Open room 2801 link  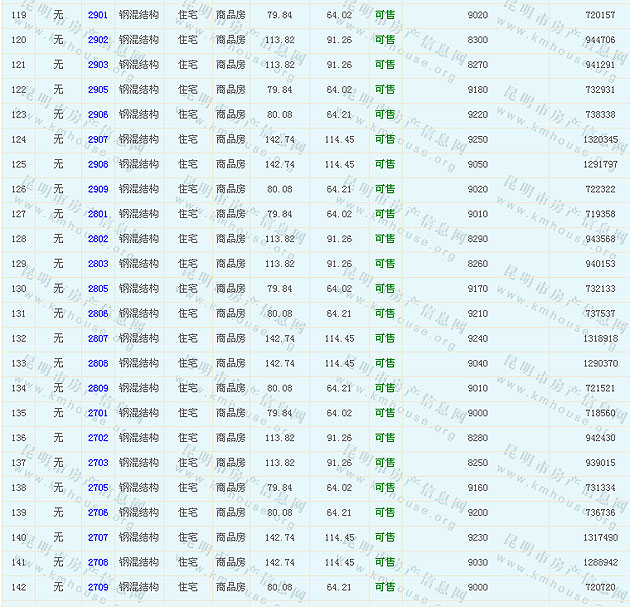97,214
